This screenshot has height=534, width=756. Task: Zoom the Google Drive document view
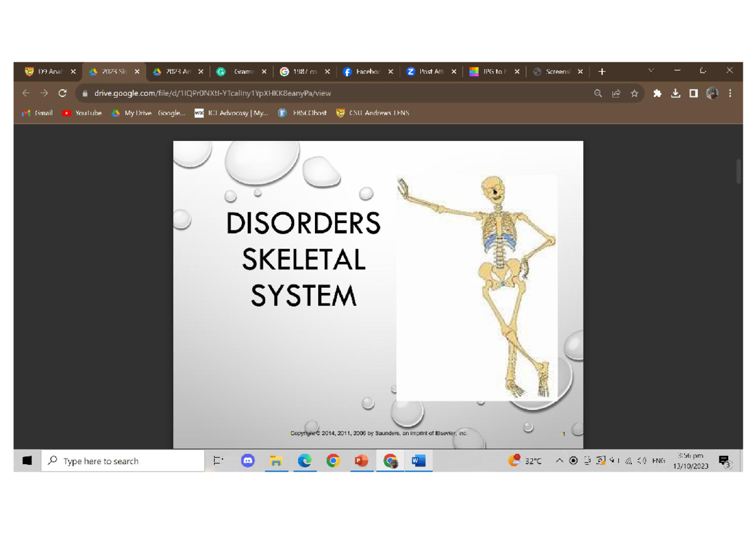pos(597,93)
